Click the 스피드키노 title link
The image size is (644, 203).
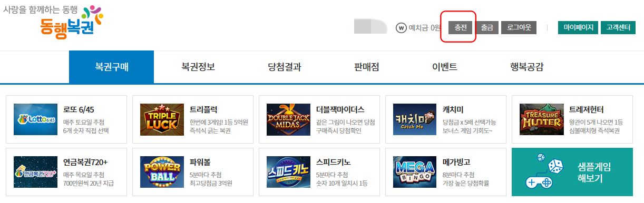coord(333,162)
